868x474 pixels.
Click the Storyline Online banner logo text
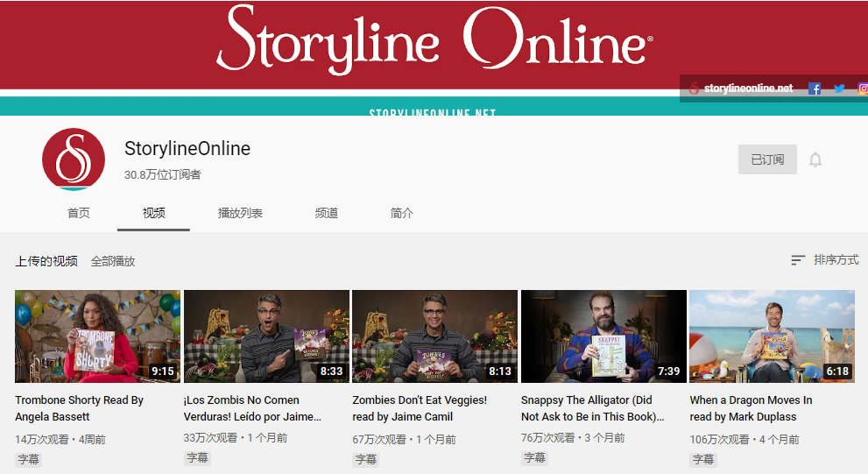click(x=435, y=39)
